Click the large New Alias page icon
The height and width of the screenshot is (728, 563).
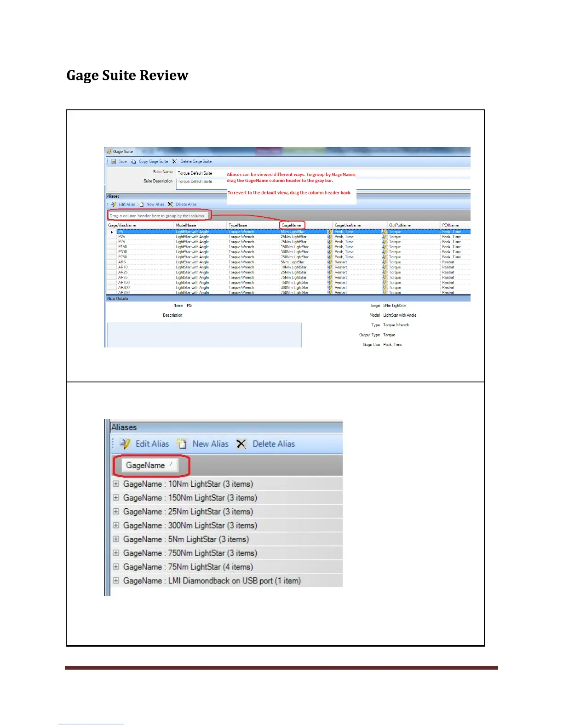182,444
